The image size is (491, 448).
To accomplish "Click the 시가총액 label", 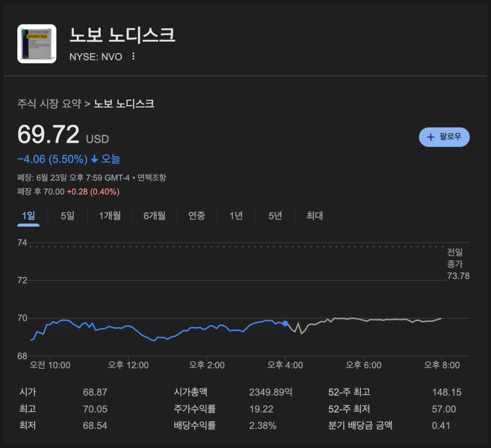I will pyautogui.click(x=191, y=392).
